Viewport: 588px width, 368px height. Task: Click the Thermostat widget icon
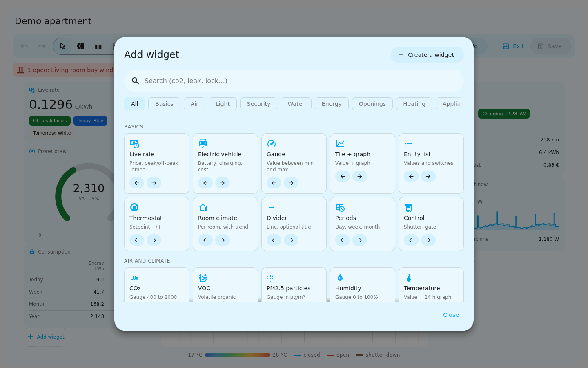134,207
